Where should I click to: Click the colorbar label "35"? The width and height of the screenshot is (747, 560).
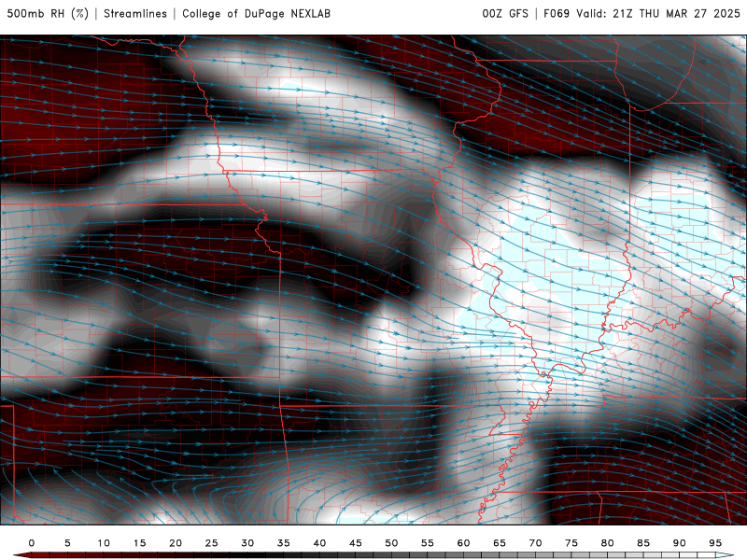pyautogui.click(x=284, y=543)
